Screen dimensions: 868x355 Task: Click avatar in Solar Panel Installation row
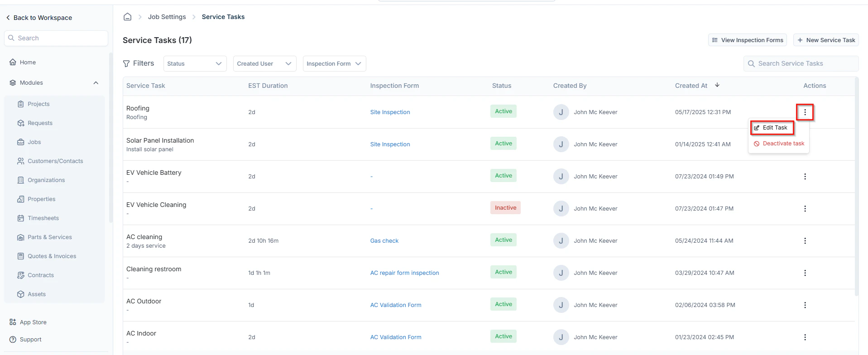pos(561,144)
